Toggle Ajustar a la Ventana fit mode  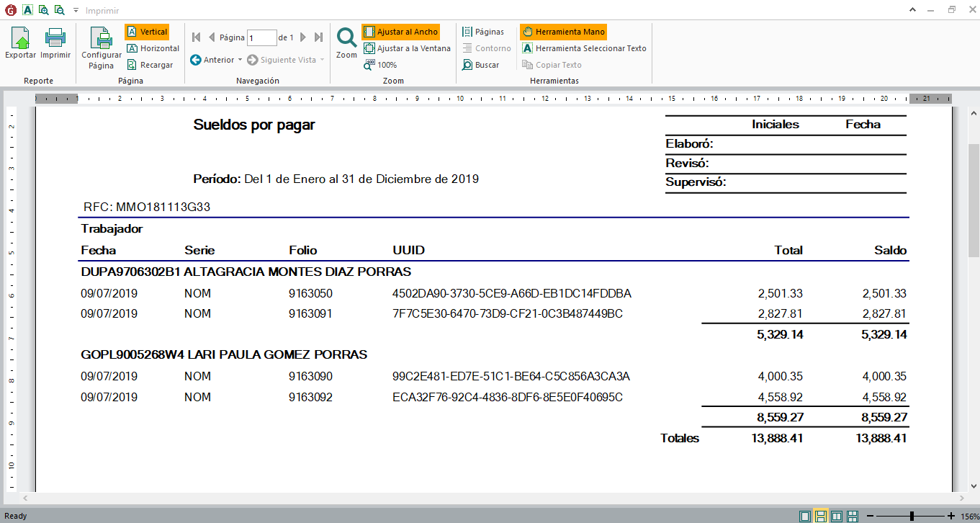407,48
